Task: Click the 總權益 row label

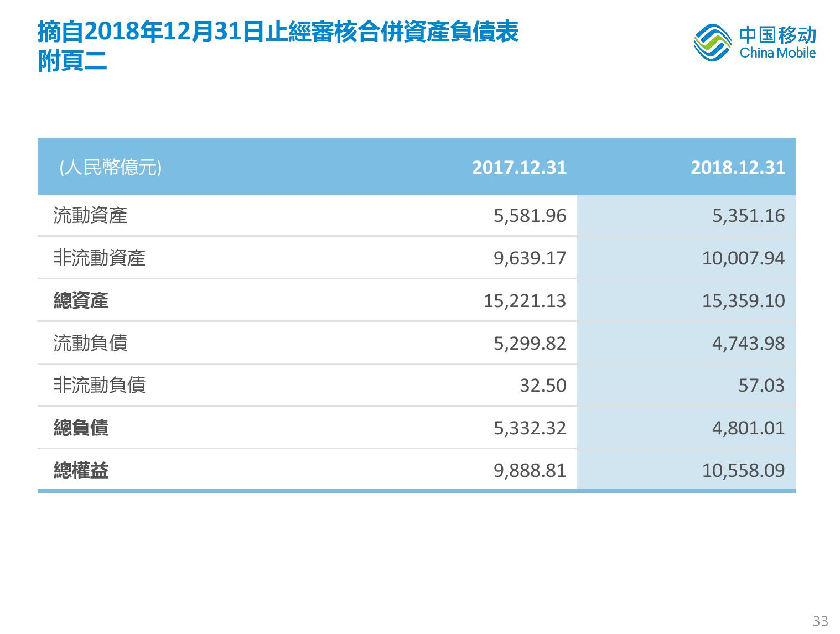Action: [81, 470]
